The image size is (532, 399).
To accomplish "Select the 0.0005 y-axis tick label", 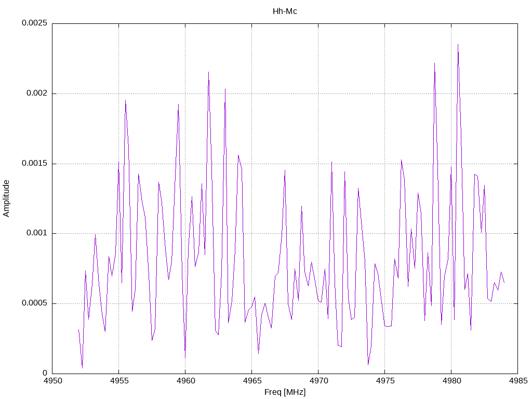I will pyautogui.click(x=35, y=303).
